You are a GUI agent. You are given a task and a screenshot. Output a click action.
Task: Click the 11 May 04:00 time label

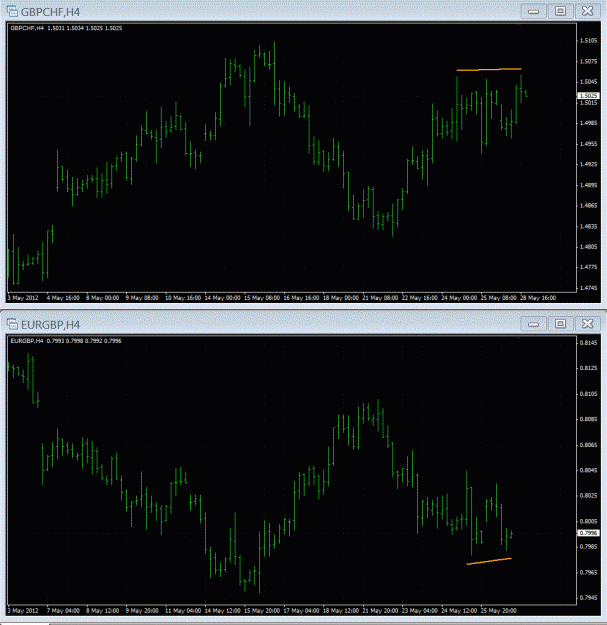tap(183, 611)
